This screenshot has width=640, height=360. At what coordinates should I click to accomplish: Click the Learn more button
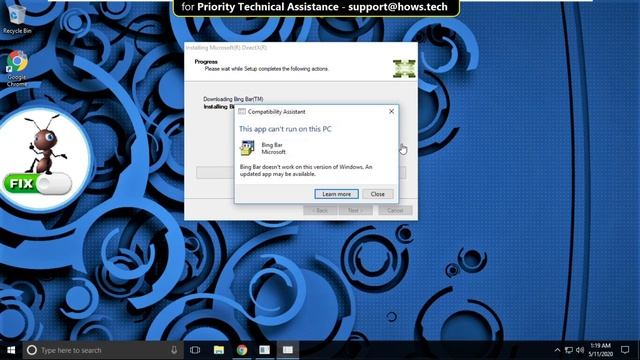pos(336,194)
